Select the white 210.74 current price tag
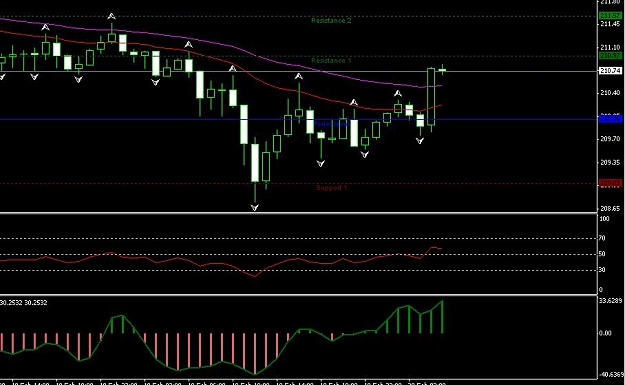Image resolution: width=625 pixels, height=385 pixels. click(x=610, y=71)
